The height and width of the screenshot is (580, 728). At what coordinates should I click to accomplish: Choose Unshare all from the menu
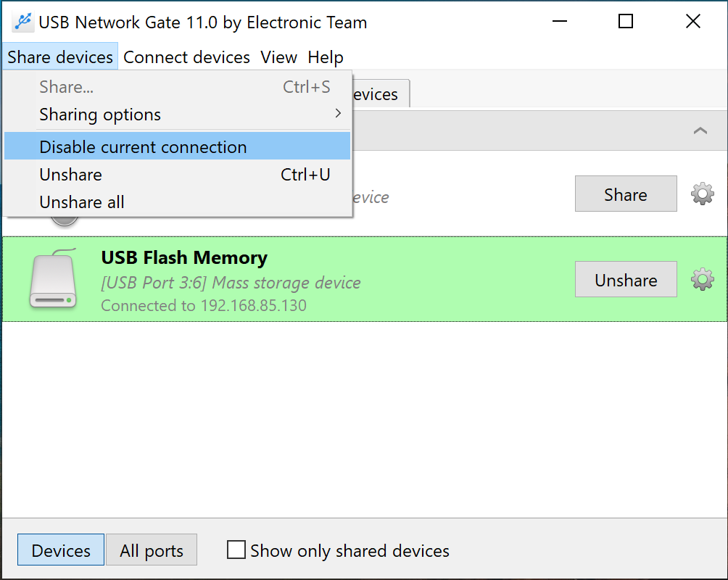(x=81, y=202)
